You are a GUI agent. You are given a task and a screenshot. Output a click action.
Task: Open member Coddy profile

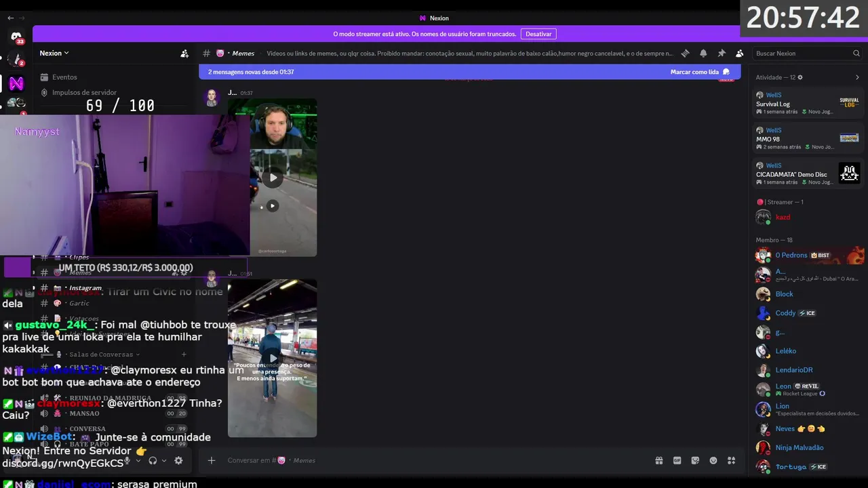pyautogui.click(x=808, y=313)
